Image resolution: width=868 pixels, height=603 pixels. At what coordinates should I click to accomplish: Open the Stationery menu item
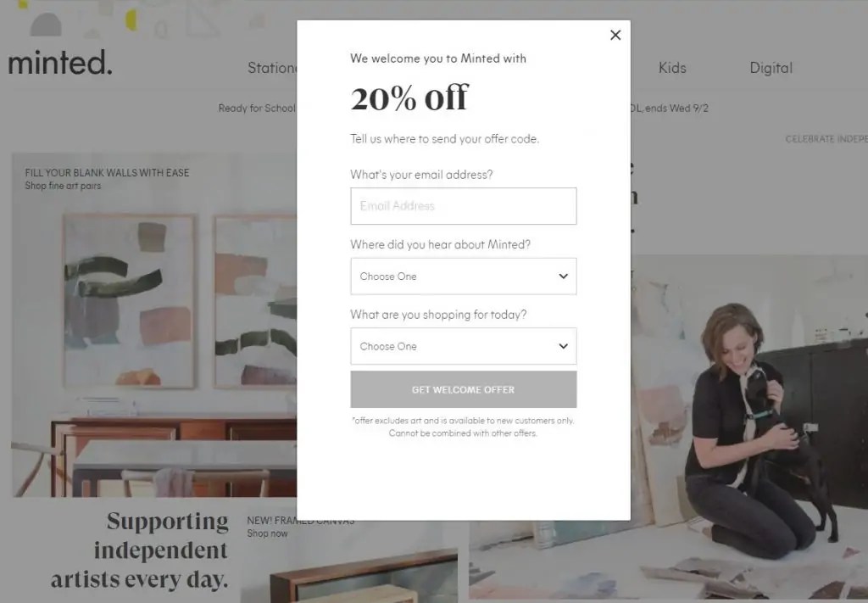(x=272, y=68)
